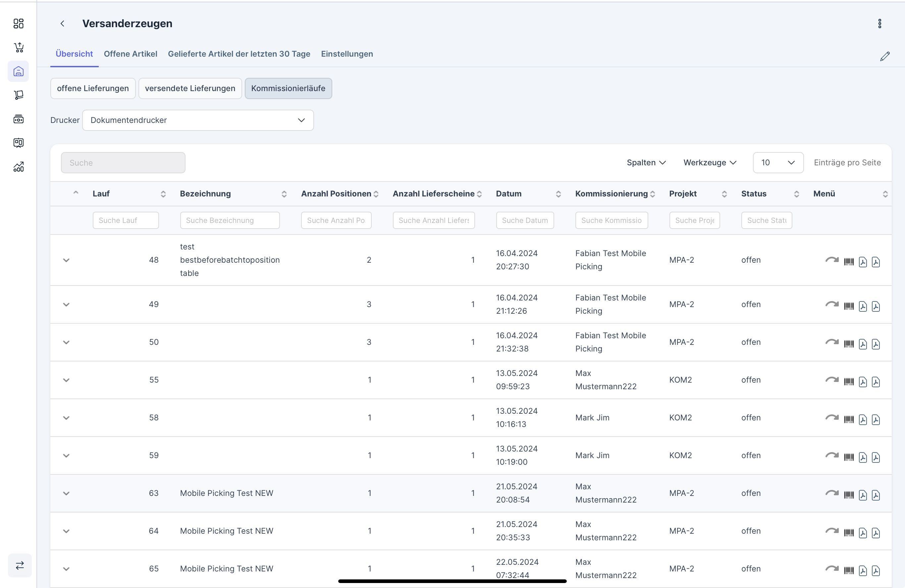Switch to the Offene Artikel tab

(x=131, y=54)
